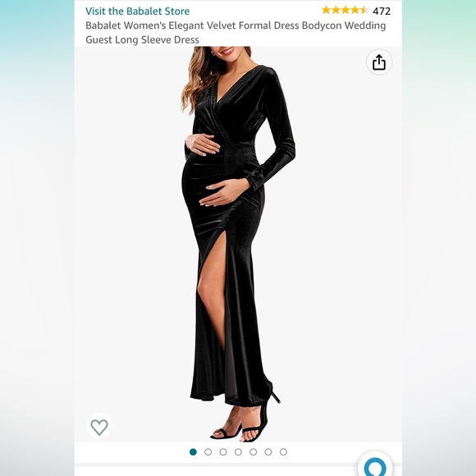This screenshot has width=476, height=476.
Task: Click the fifth half-filled rating star
Action: tap(364, 11)
